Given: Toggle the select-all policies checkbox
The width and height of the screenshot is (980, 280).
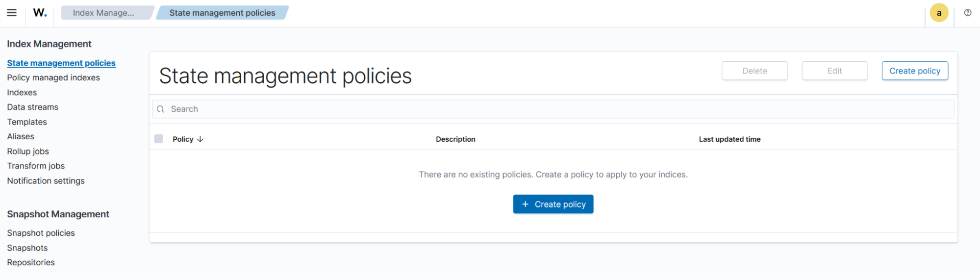Looking at the screenshot, I should click(x=159, y=139).
